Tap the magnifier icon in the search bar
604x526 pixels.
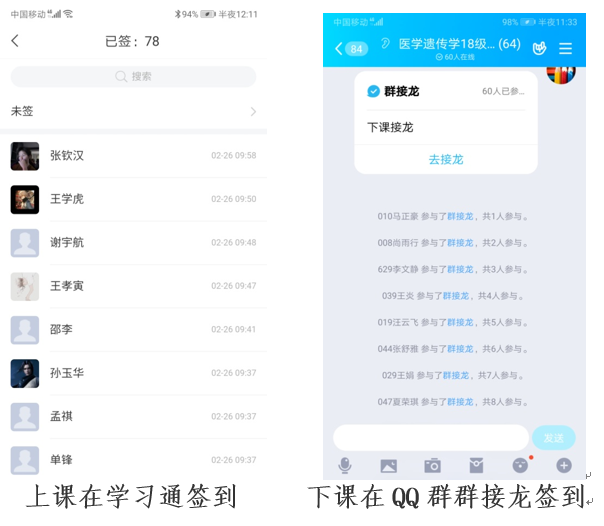pos(121,76)
